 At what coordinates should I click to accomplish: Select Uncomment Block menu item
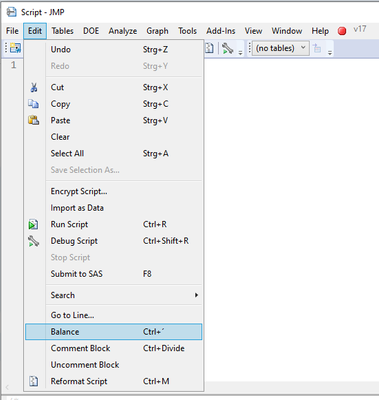point(114,365)
